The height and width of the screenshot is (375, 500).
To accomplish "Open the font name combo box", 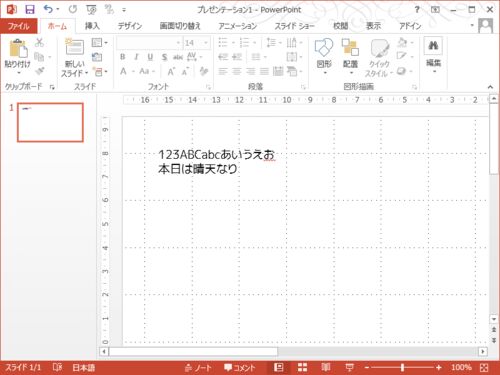I will tap(149, 43).
